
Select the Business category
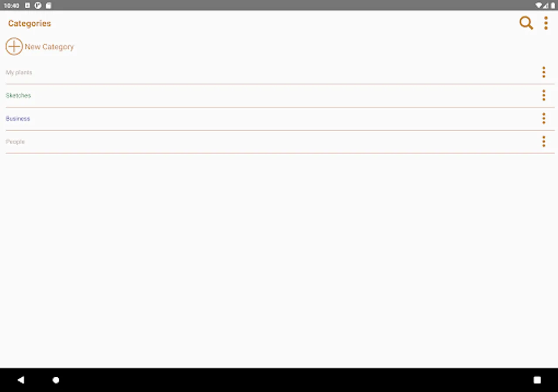point(280,118)
